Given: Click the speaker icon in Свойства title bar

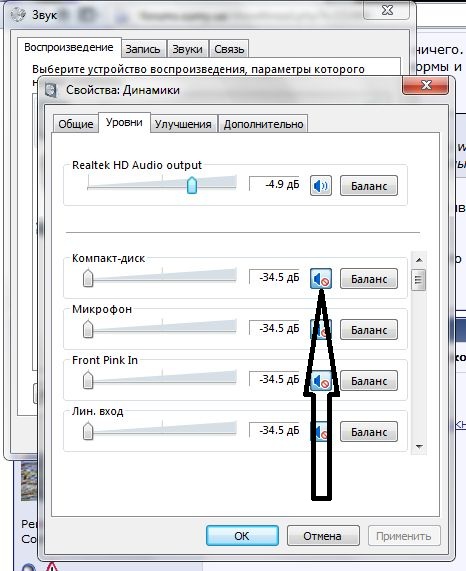Looking at the screenshot, I should pyautogui.click(x=51, y=90).
